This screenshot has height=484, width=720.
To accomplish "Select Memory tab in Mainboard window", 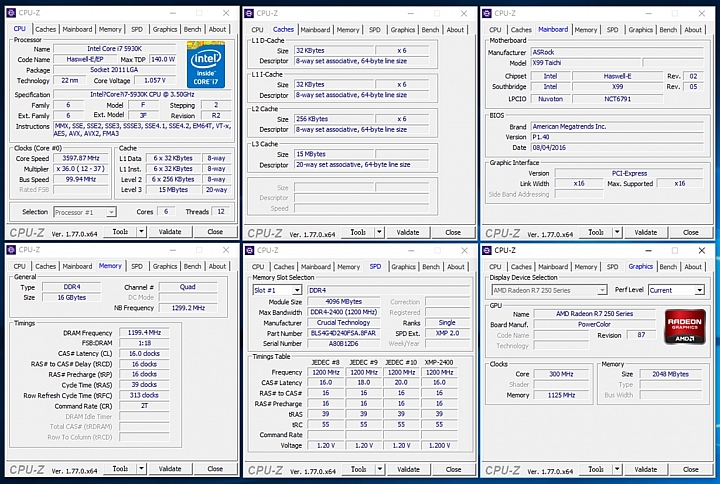I will 585,30.
